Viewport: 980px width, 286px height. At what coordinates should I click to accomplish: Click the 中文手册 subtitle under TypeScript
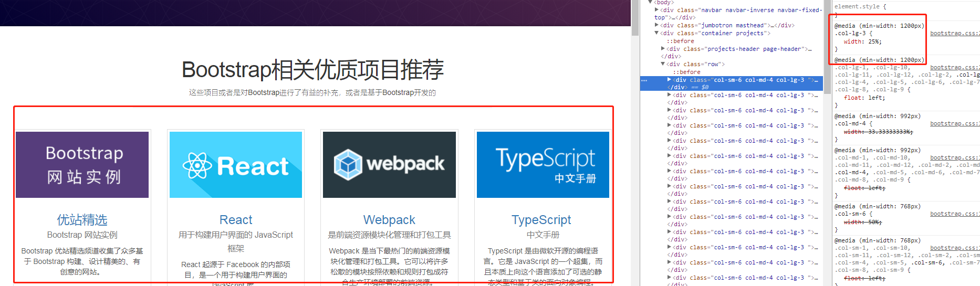(543, 235)
